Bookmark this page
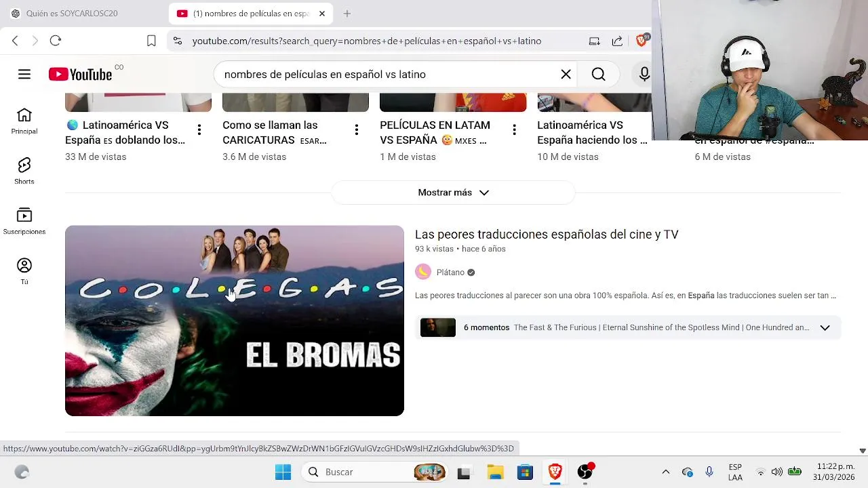The height and width of the screenshot is (488, 868). click(151, 41)
